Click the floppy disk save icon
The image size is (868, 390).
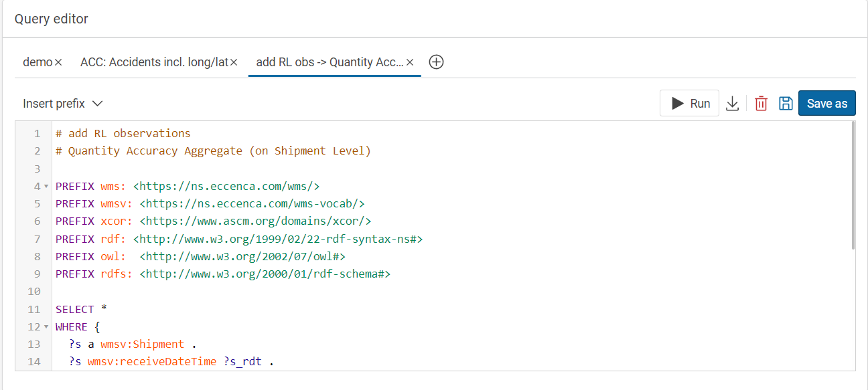786,104
